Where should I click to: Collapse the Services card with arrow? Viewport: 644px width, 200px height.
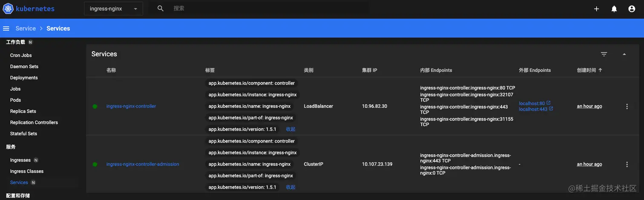pyautogui.click(x=624, y=54)
